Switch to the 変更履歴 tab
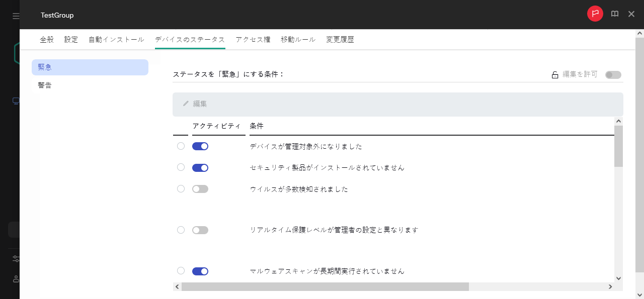This screenshot has height=299, width=644. pyautogui.click(x=340, y=39)
